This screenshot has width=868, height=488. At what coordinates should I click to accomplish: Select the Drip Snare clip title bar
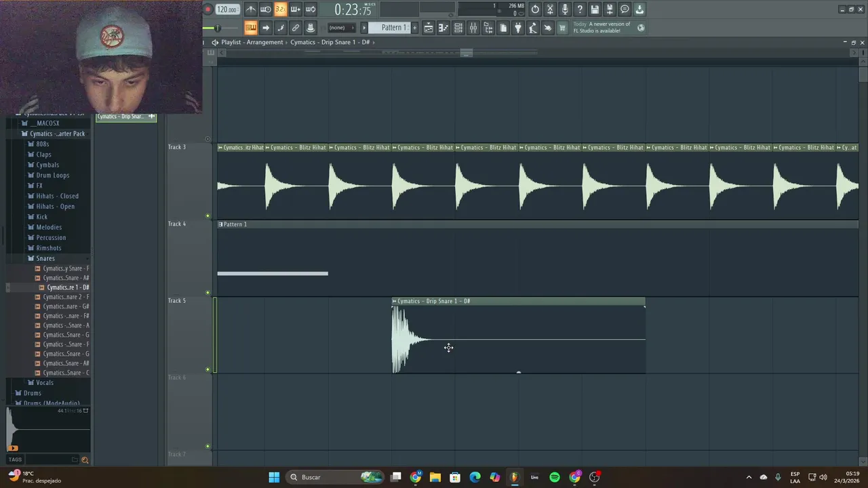pos(518,301)
